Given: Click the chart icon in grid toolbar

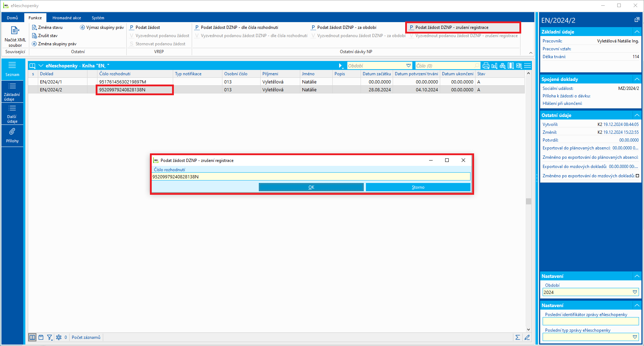Looking at the screenshot, I should pyautogui.click(x=494, y=66).
